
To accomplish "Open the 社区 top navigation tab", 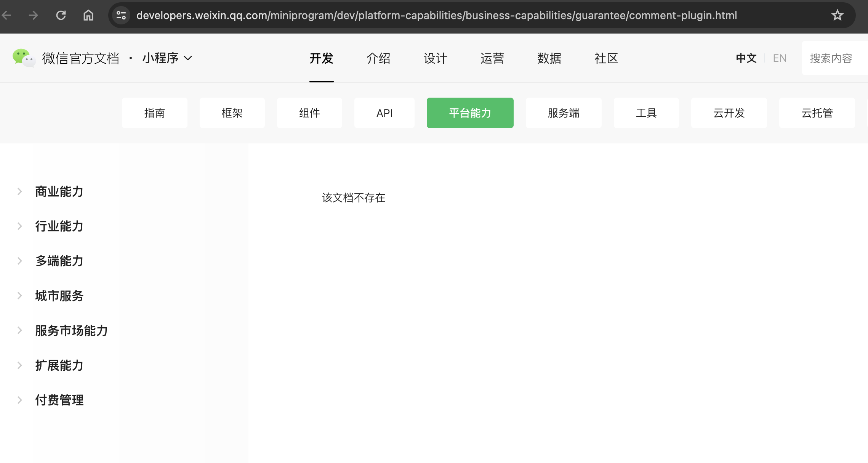I will tap(606, 58).
